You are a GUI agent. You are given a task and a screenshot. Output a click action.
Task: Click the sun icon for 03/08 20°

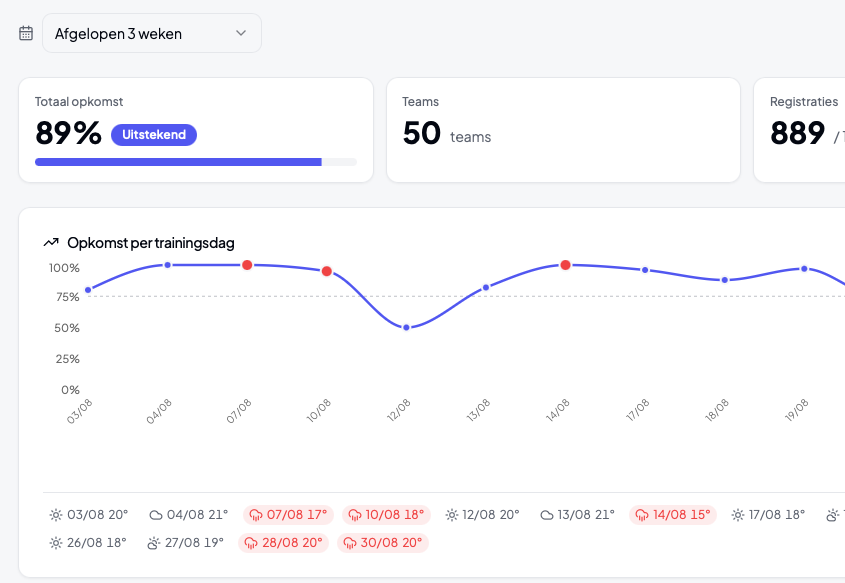56,515
